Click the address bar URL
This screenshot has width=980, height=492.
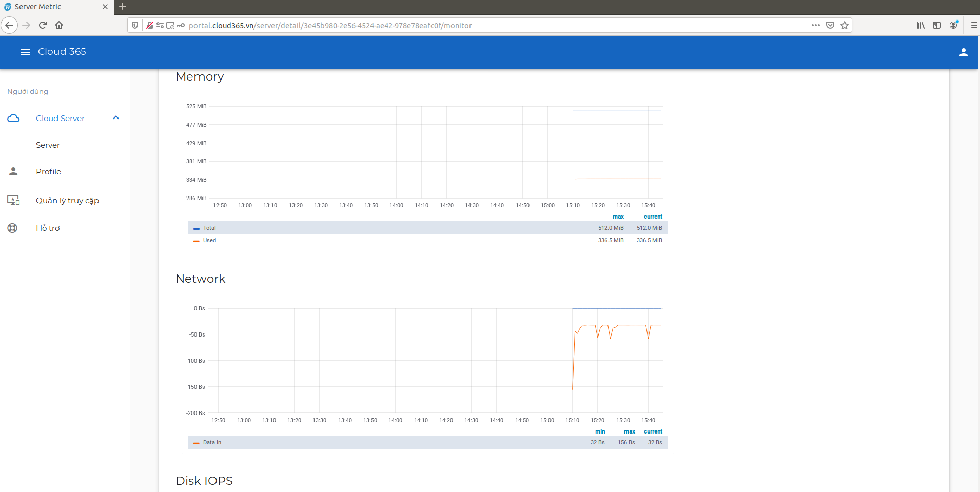[x=330, y=26]
